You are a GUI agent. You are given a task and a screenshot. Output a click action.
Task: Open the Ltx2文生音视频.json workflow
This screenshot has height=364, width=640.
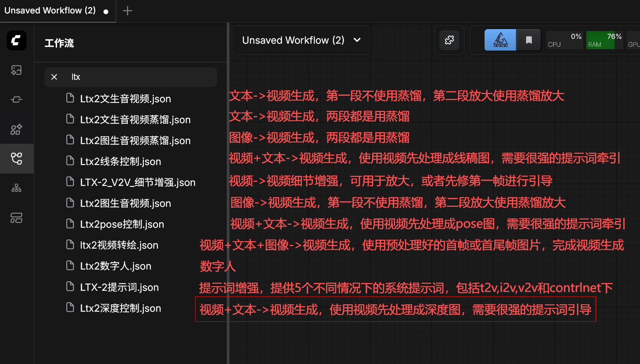pyautogui.click(x=126, y=99)
